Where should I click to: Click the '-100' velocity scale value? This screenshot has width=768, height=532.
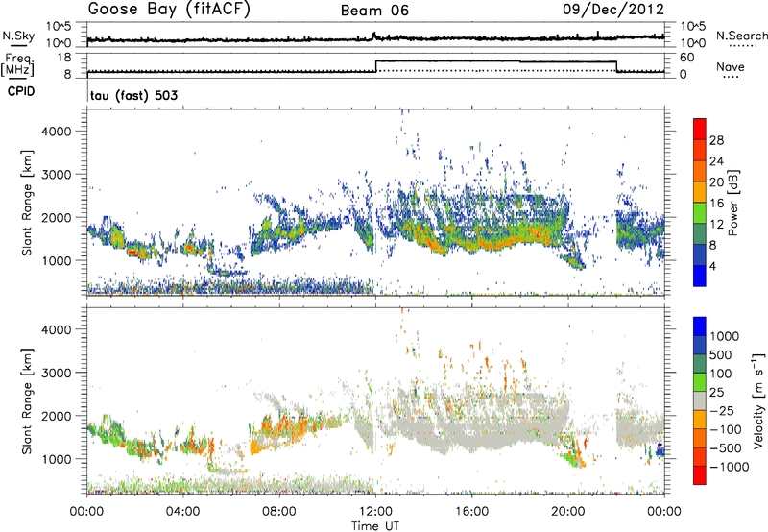point(726,429)
